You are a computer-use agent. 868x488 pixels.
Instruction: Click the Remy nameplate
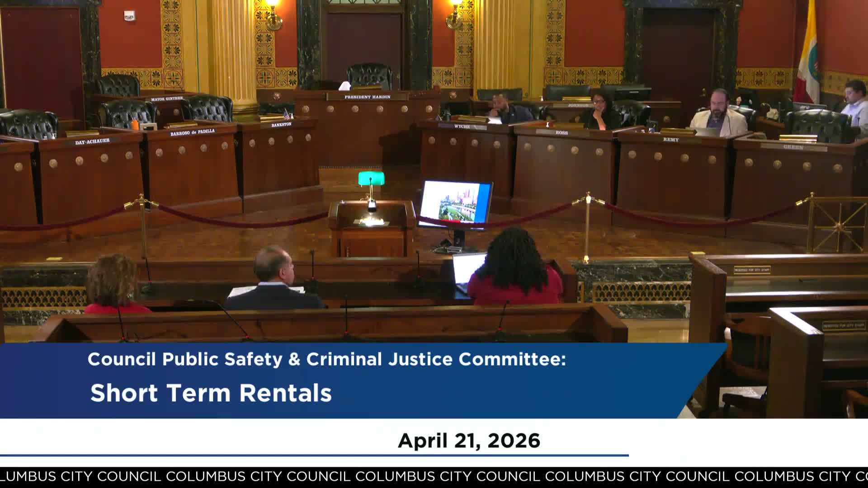670,140
